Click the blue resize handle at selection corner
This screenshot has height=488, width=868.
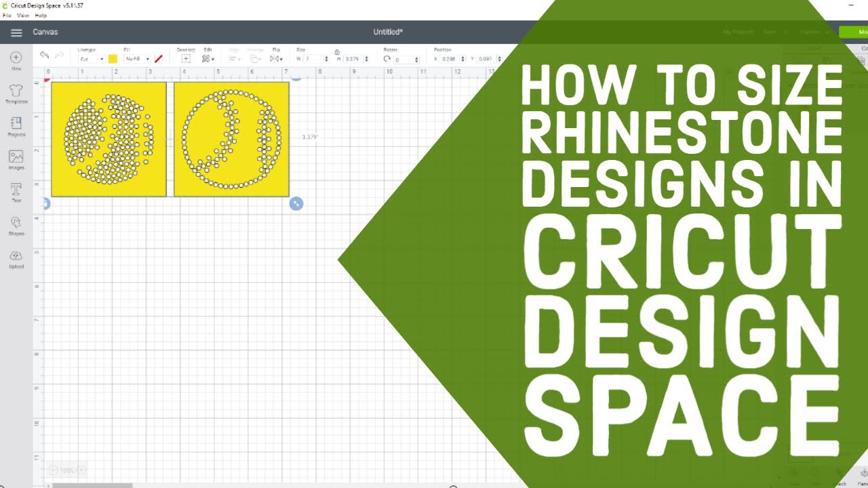coord(296,203)
